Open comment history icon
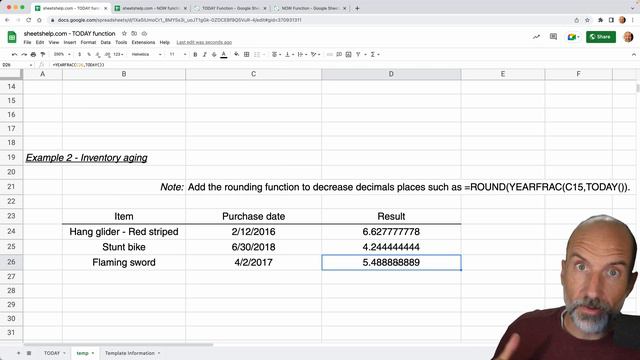The height and width of the screenshot is (360, 640). [553, 37]
